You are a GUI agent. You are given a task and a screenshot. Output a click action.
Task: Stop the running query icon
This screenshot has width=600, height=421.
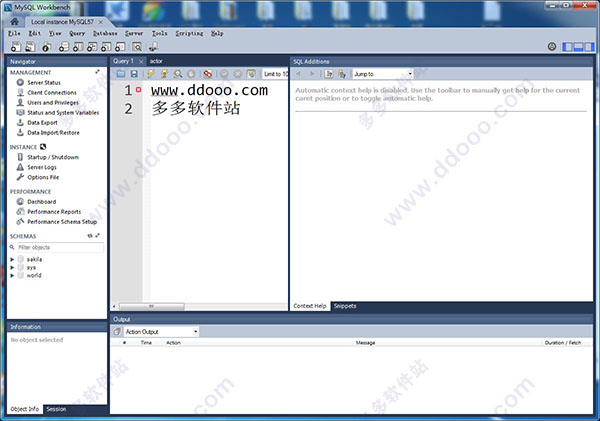coord(191,74)
